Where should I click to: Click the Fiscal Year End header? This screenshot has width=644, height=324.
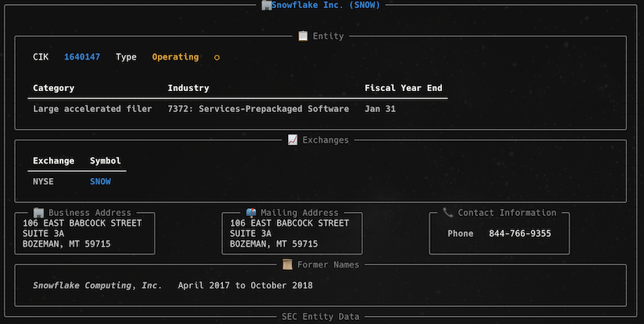click(403, 88)
